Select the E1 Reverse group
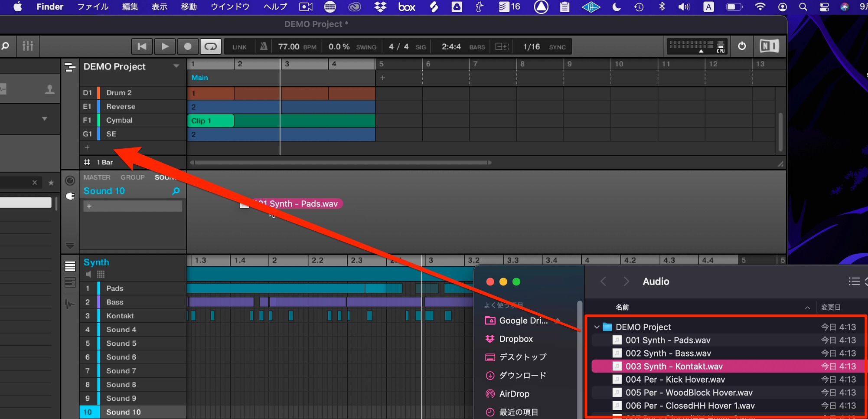The height and width of the screenshot is (419, 868). pos(133,106)
